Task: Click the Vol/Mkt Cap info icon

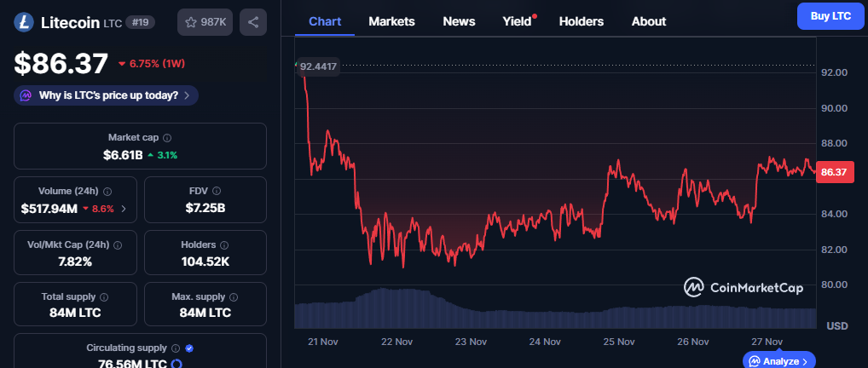Action: click(118, 244)
